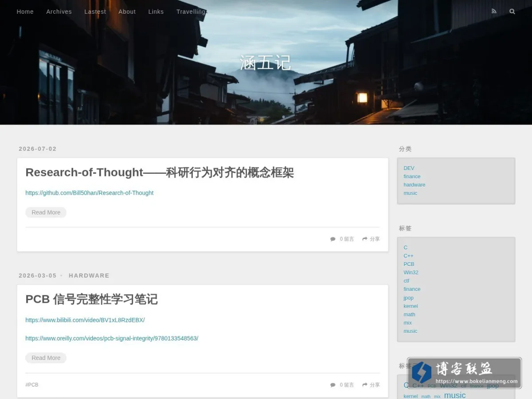This screenshot has width=532, height=399.
Task: Follow the github.com/Bill50han/Research-of-Thought link
Action: 90,193
